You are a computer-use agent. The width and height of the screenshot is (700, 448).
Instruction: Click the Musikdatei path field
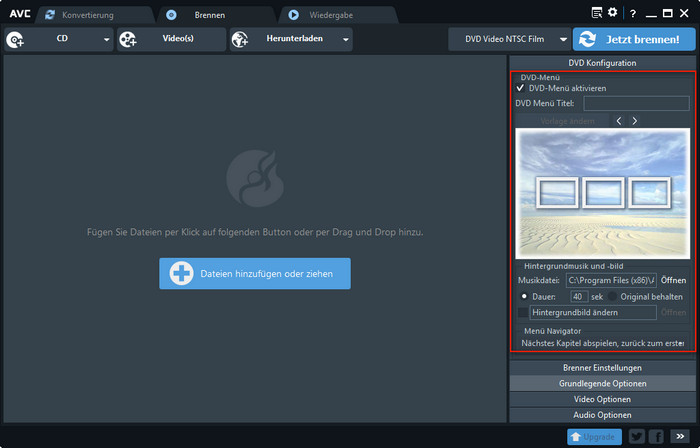click(611, 281)
